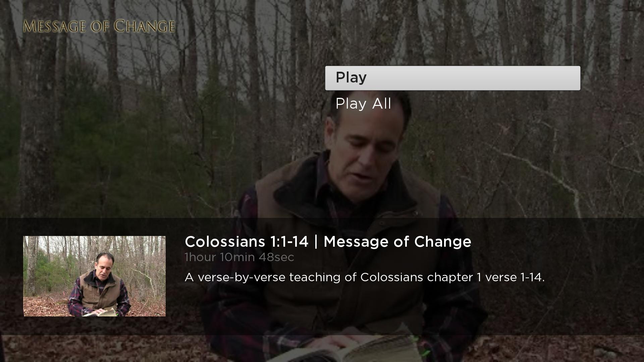Screen dimensions: 644x362
Task: Queue all episodes using Play All
Action: 363,104
